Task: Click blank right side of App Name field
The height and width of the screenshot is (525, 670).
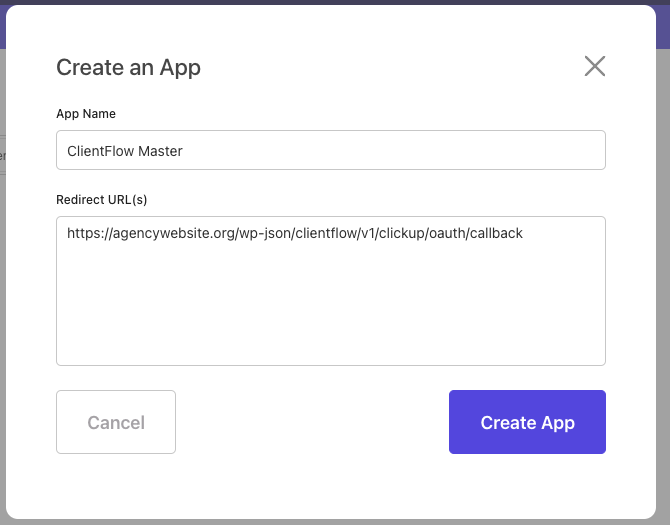Action: point(393,150)
